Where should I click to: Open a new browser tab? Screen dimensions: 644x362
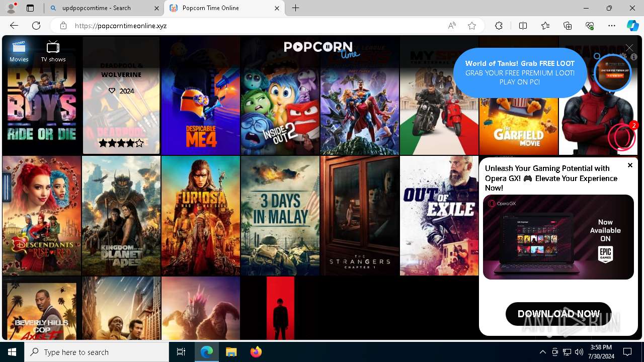point(296,8)
